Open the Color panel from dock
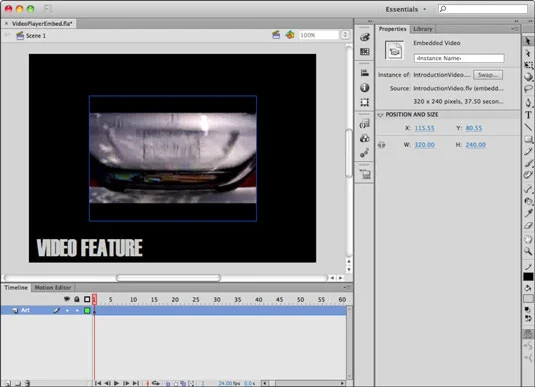535x387 pixels. pos(365,37)
